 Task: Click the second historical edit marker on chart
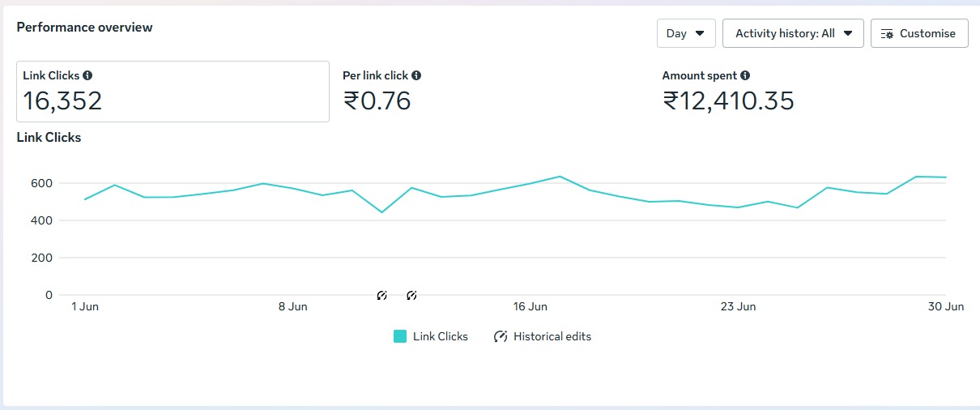(x=411, y=296)
